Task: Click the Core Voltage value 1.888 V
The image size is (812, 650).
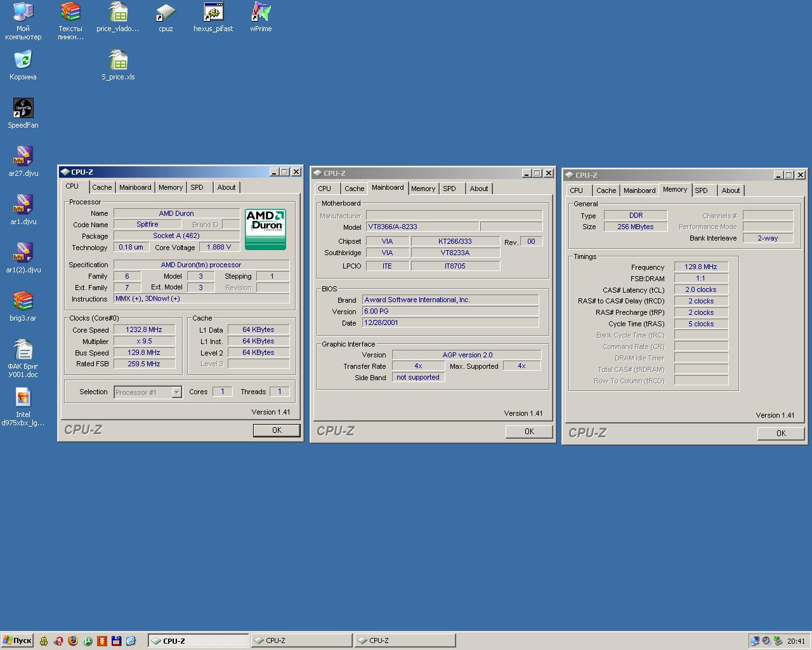Action: 219,248
